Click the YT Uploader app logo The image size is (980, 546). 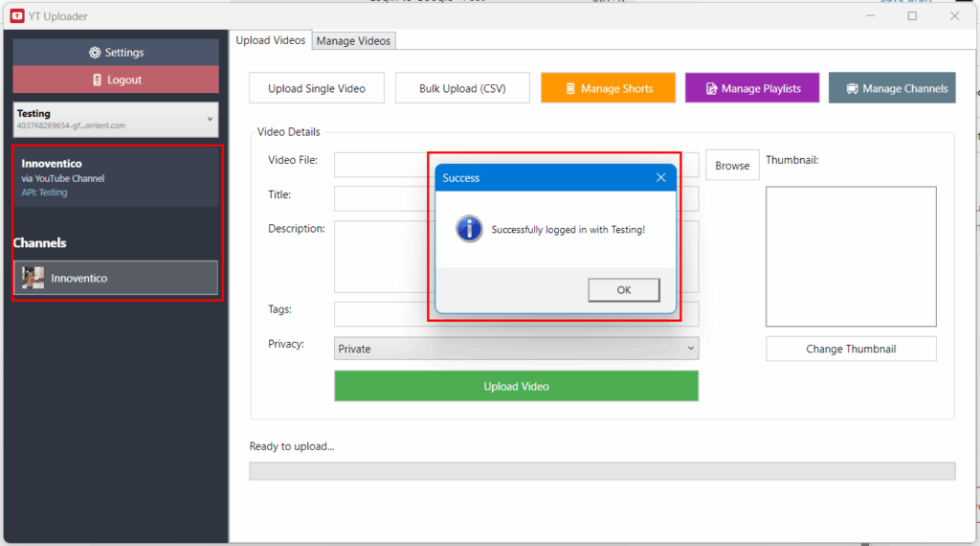(x=16, y=16)
